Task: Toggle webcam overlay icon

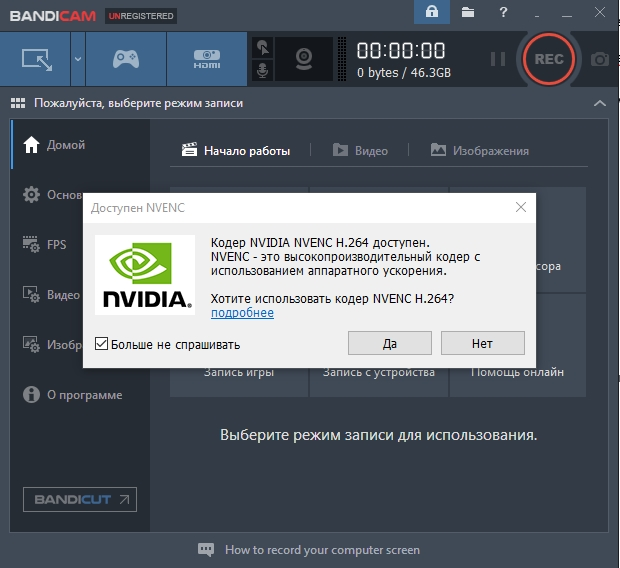Action: [x=304, y=59]
